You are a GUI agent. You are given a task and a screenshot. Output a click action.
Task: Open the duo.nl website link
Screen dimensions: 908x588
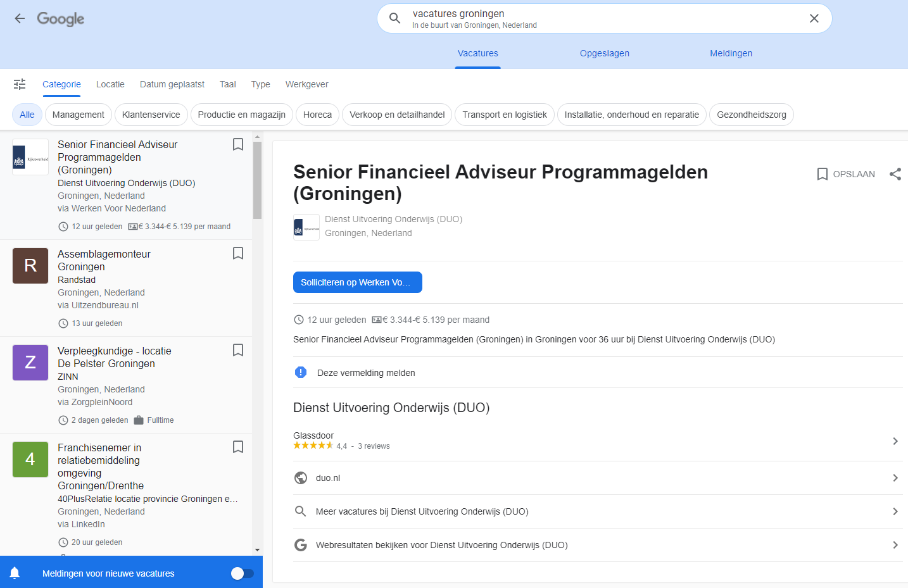[x=328, y=478]
